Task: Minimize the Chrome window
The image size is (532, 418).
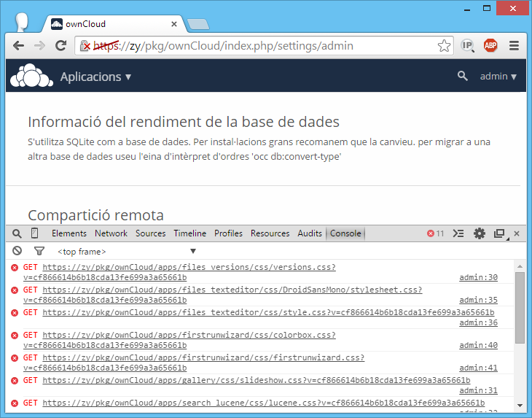Action: click(467, 9)
